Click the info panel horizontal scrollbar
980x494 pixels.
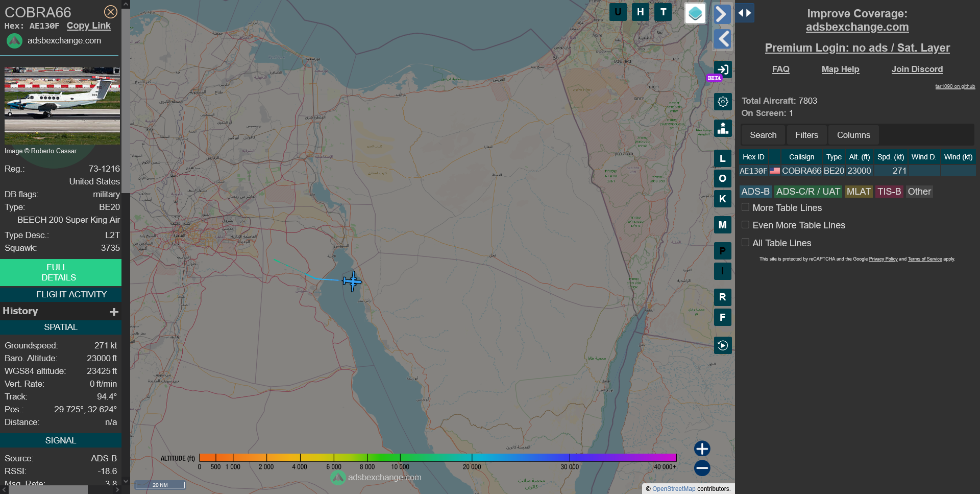48,490
